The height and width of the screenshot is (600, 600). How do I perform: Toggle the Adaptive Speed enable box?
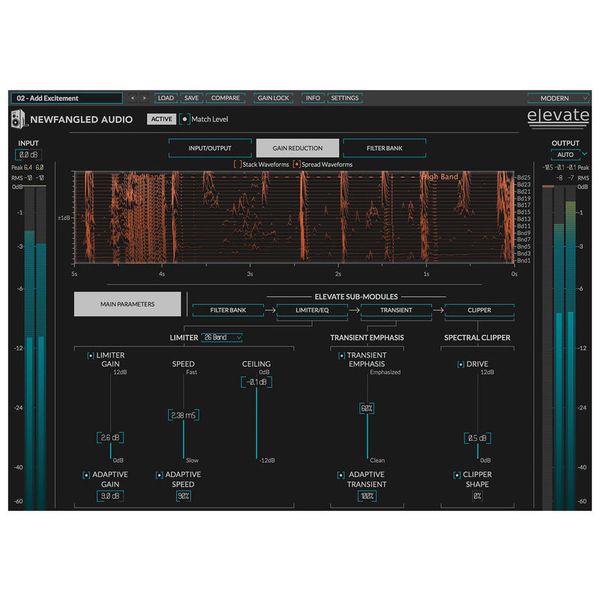pyautogui.click(x=159, y=475)
